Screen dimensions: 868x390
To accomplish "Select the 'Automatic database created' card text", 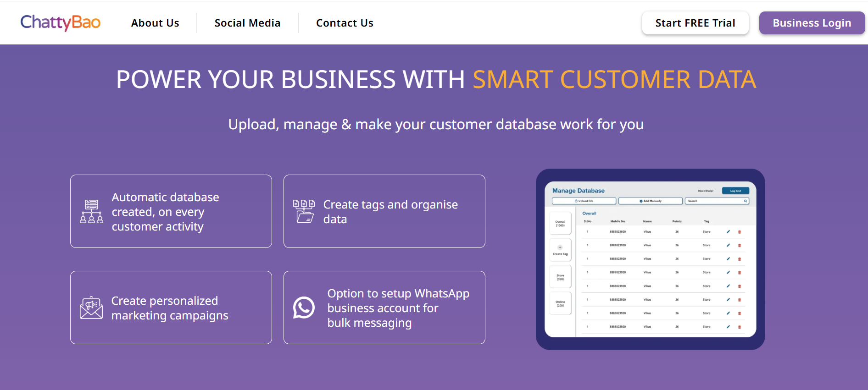I will pyautogui.click(x=165, y=212).
